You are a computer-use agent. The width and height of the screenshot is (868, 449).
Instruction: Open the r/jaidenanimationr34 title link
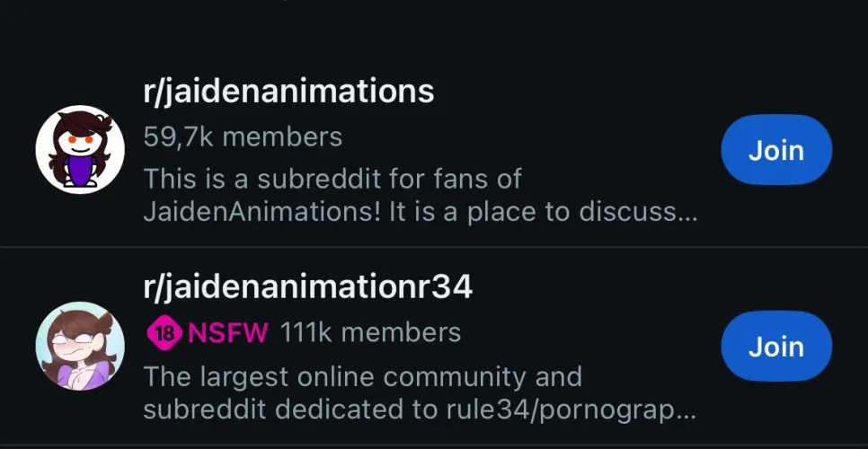point(307,286)
